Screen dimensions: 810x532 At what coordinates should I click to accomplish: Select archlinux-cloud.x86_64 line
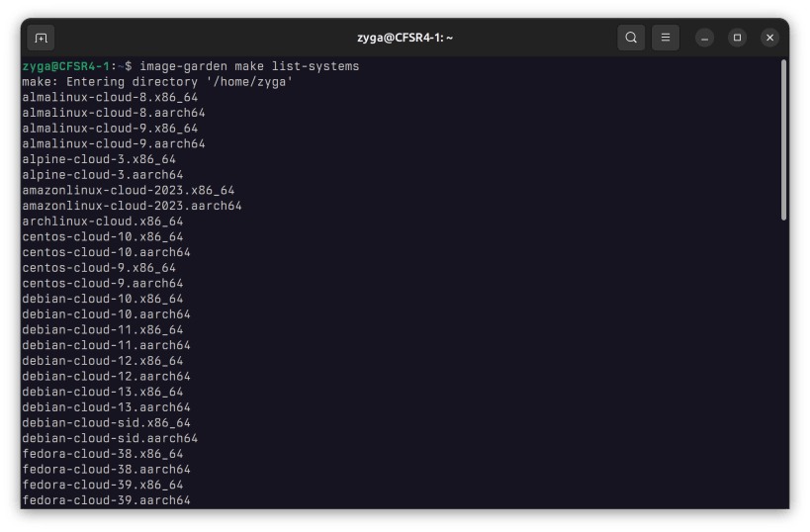pyautogui.click(x=103, y=222)
